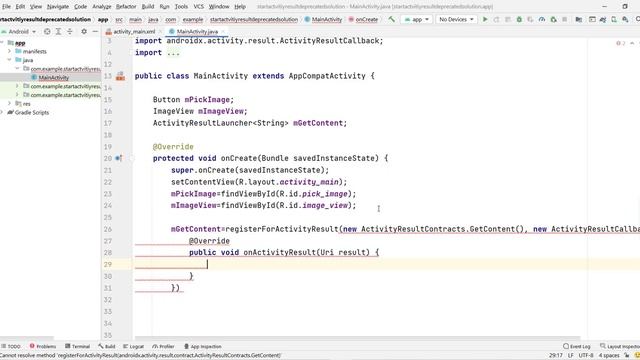Place cursor on empty line 29 in editor
This screenshot has height=360, width=640.
[386, 264]
